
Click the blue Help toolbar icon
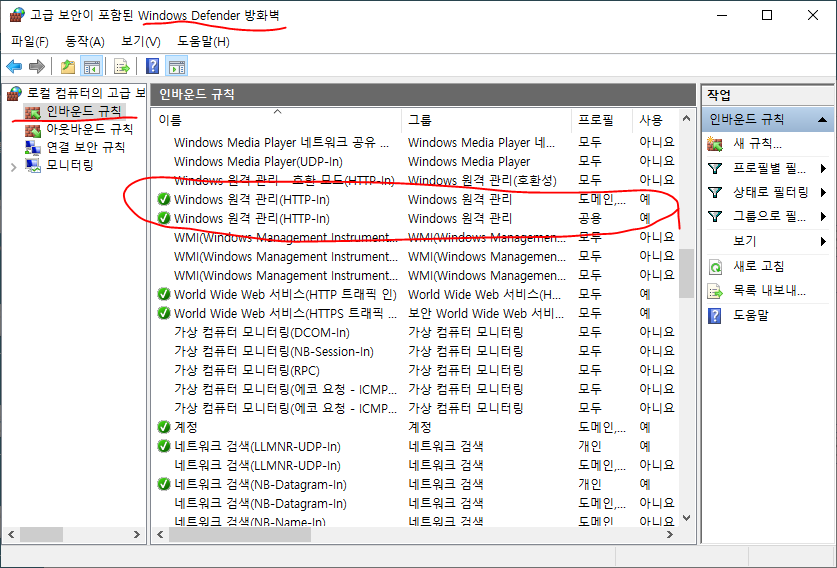point(153,66)
